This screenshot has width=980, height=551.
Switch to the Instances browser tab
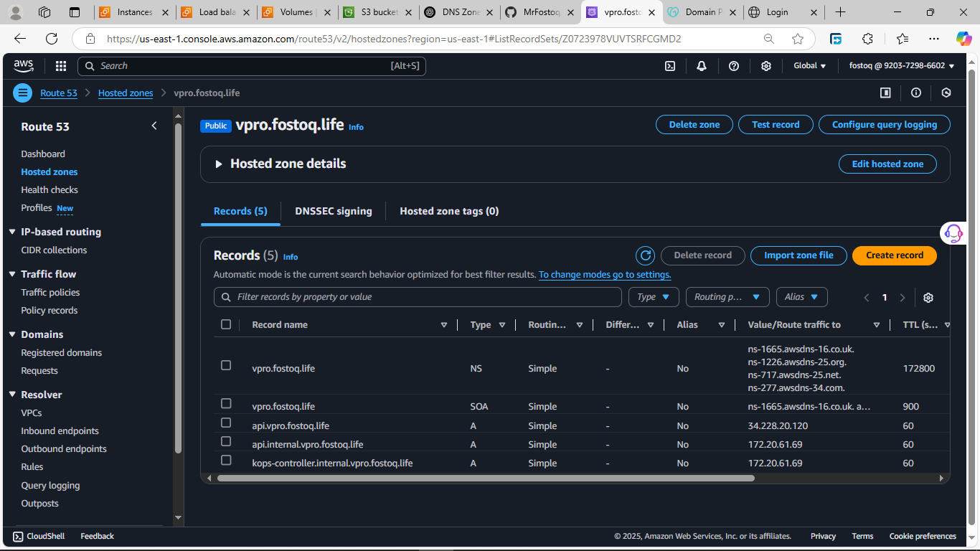[135, 12]
